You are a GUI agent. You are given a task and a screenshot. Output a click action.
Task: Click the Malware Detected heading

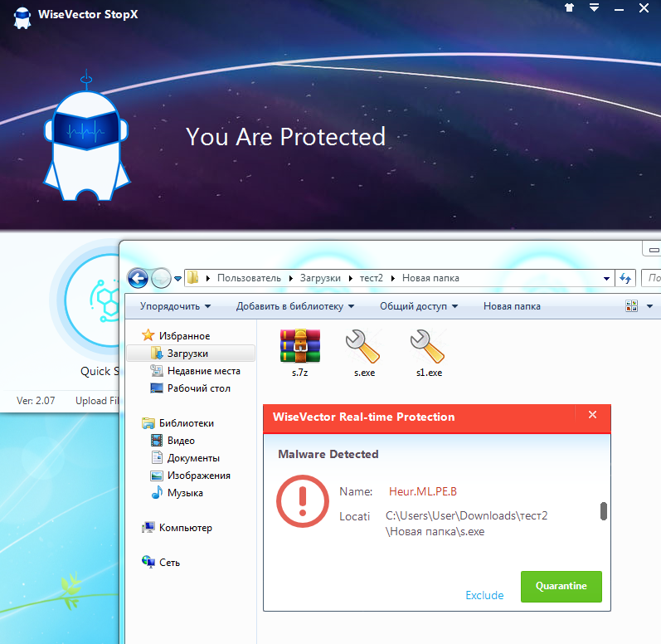328,454
